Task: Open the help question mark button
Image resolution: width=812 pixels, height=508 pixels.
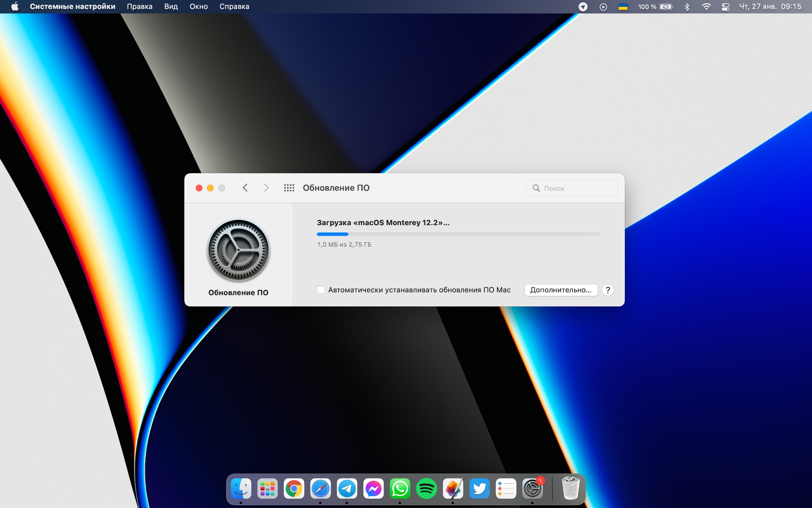Action: point(608,290)
